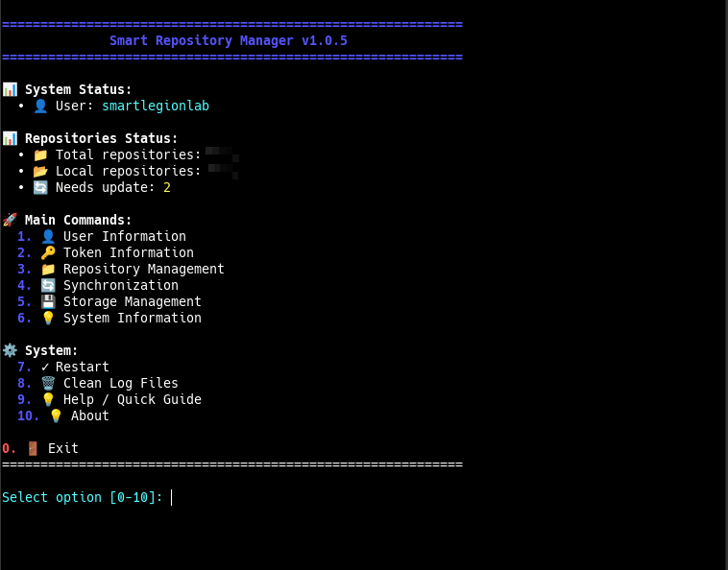
Task: Click the Main Commands heading
Action: click(x=79, y=220)
